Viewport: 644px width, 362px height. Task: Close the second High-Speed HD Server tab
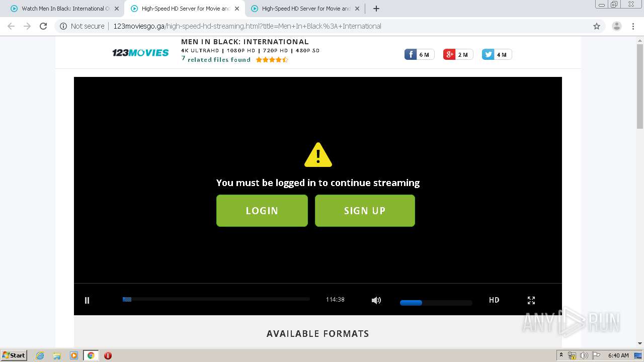pyautogui.click(x=237, y=9)
